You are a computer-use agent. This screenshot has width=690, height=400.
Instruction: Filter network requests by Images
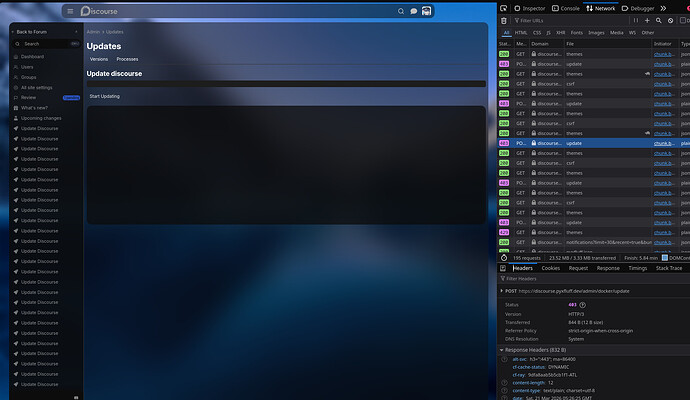point(596,33)
